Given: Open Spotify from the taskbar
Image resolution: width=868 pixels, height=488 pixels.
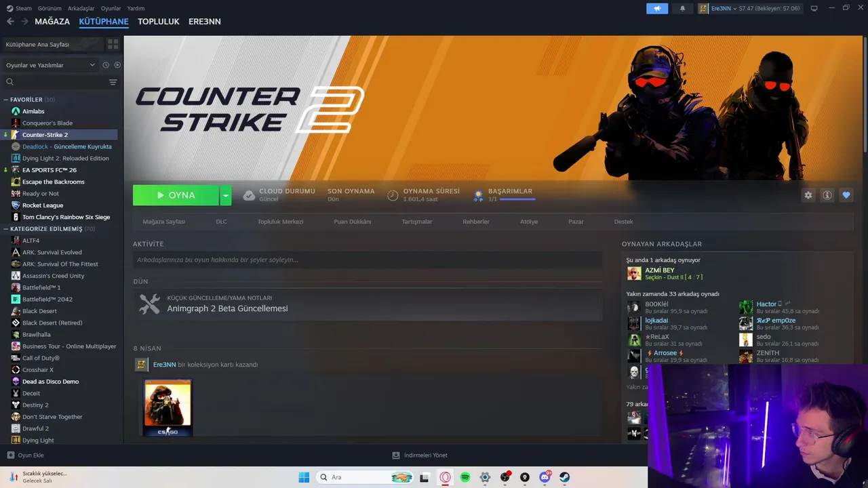Looking at the screenshot, I should coord(465,477).
